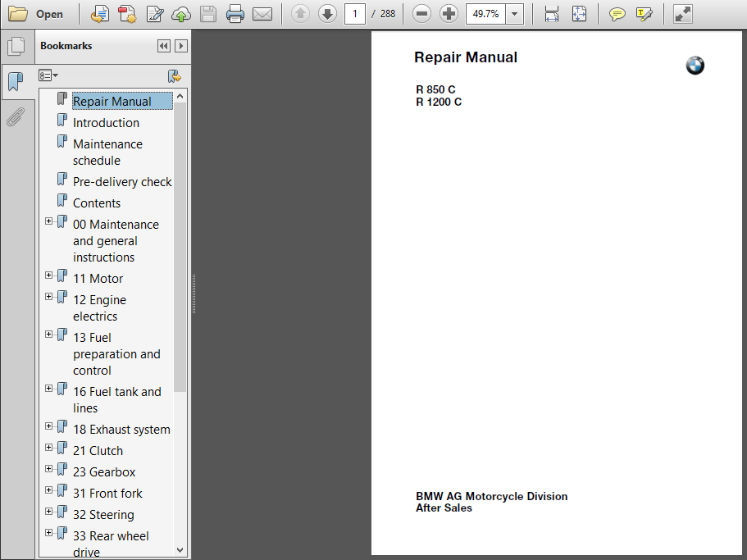The image size is (747, 560).
Task: Collapse the Bookmarks pane double-arrow button
Action: point(164,46)
